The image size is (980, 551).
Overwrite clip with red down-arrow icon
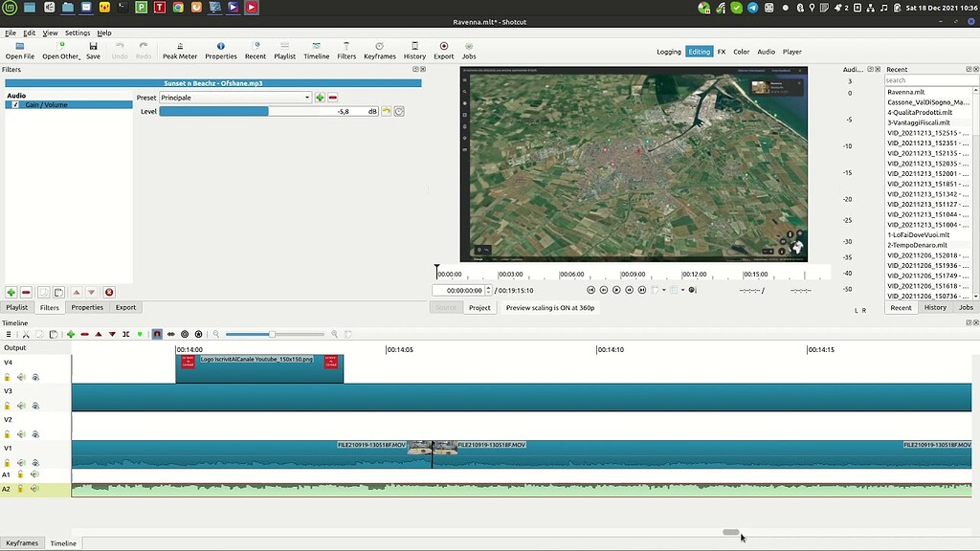(x=112, y=334)
